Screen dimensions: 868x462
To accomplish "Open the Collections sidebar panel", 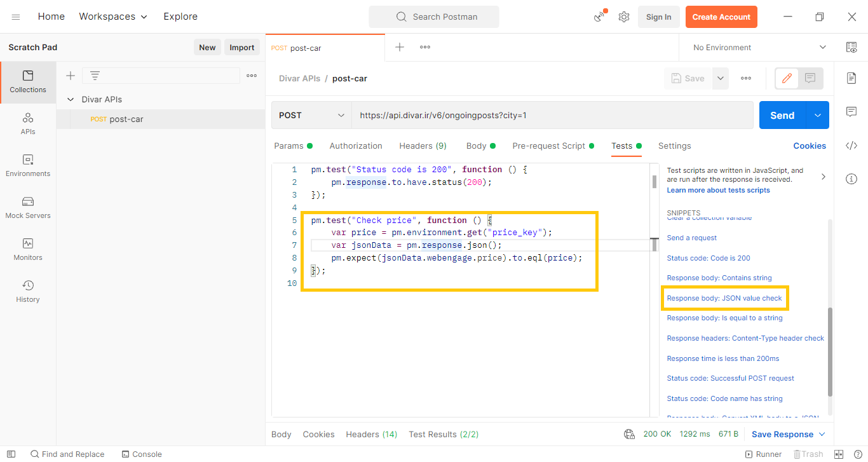I will 28,82.
